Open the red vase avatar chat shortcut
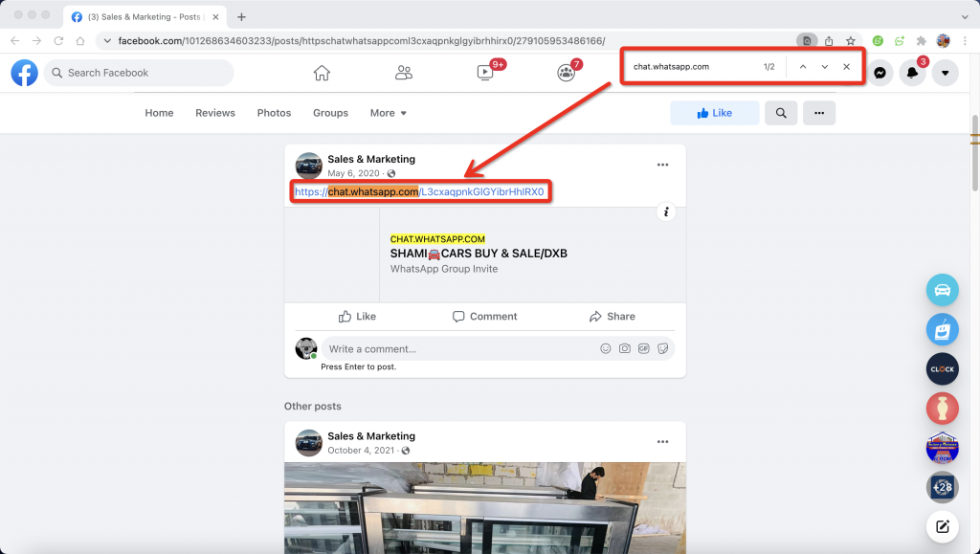This screenshot has width=980, height=554. click(x=943, y=410)
